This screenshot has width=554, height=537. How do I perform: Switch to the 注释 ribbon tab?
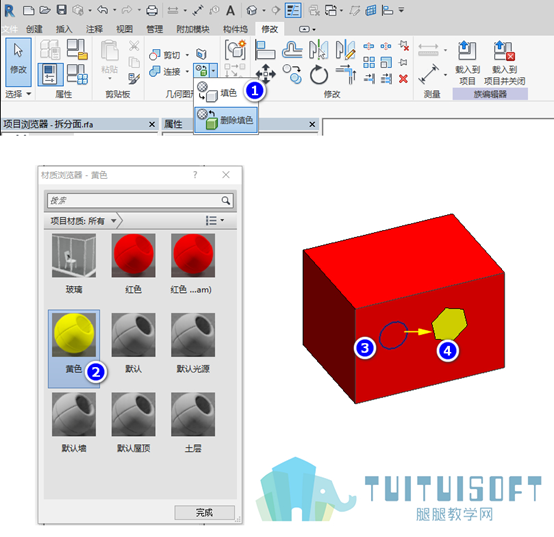[94, 29]
